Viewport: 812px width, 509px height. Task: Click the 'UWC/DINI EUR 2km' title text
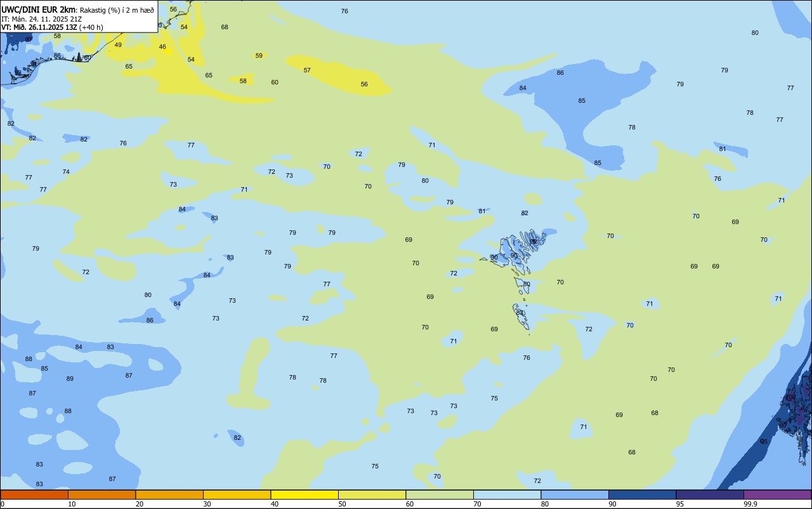(x=38, y=9)
